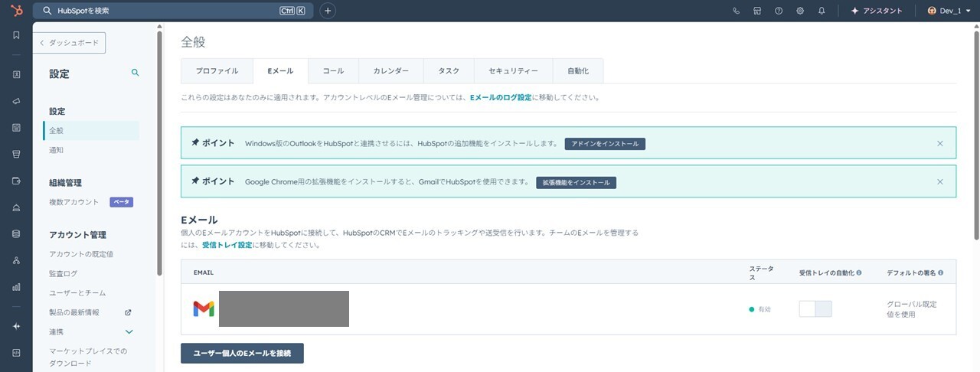Click the 有効 status text
980x372 pixels.
[x=765, y=309]
